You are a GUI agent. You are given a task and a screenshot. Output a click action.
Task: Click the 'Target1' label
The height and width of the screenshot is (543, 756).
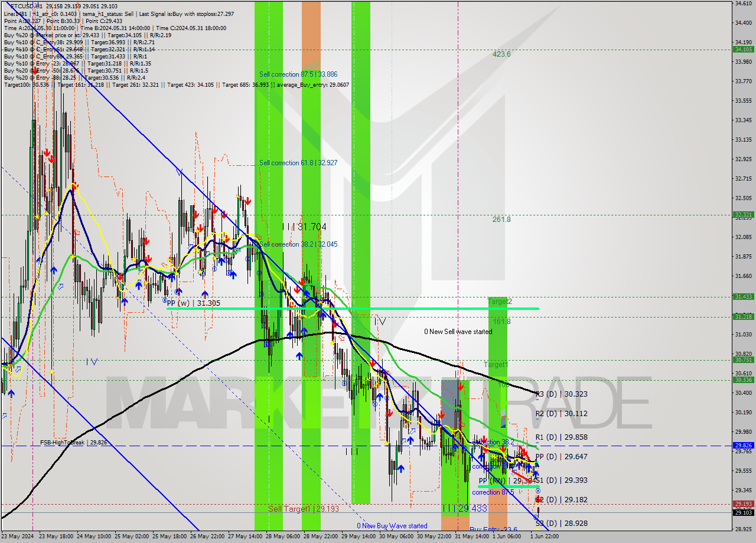[x=496, y=365]
